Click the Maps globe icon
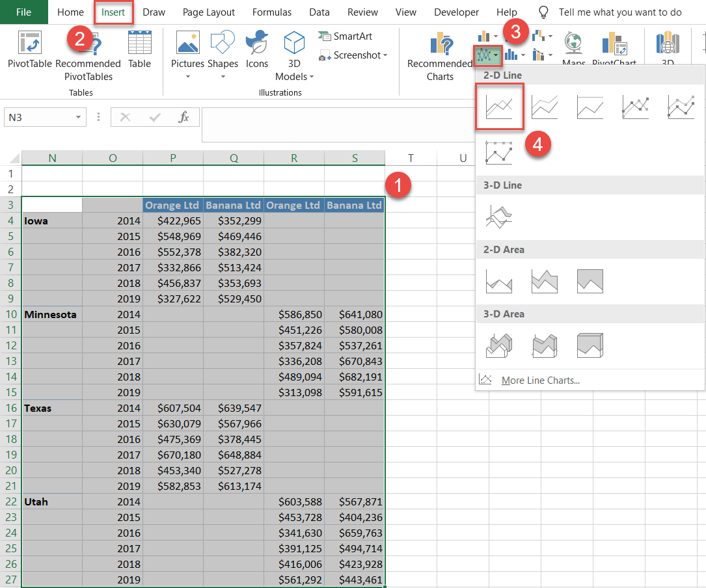This screenshot has width=706, height=588. [573, 43]
